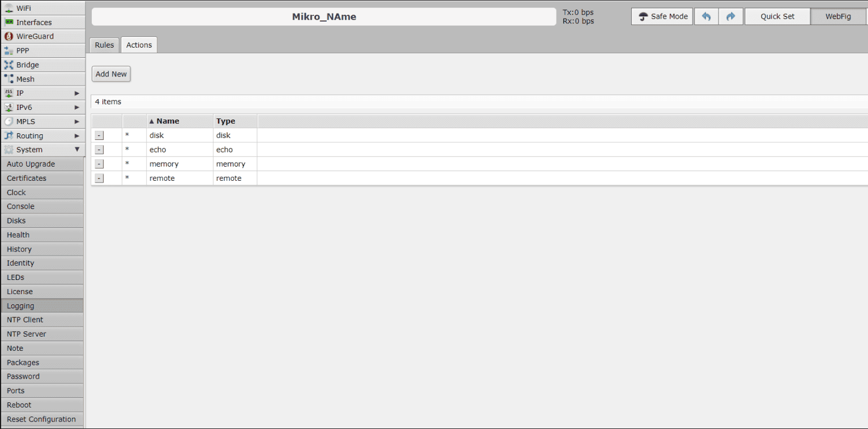Screen dimensions: 868x429
Task: Click the memory row Type cell
Action: (x=235, y=164)
